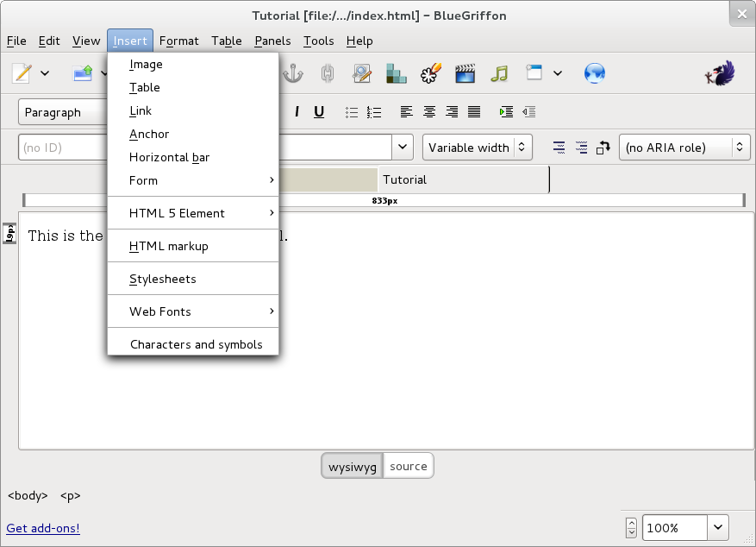Open the ARIA role dropdown
The image size is (756, 547).
pos(684,148)
